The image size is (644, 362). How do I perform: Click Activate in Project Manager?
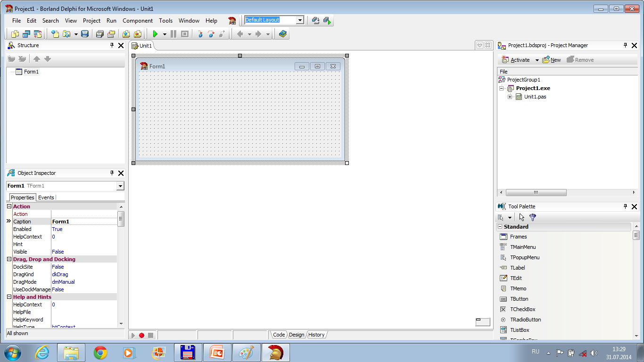click(516, 60)
